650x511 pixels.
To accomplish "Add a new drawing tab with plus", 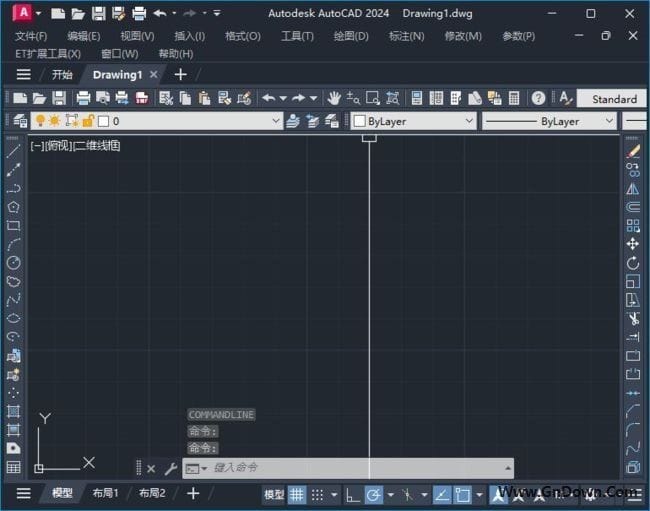I will tap(180, 75).
